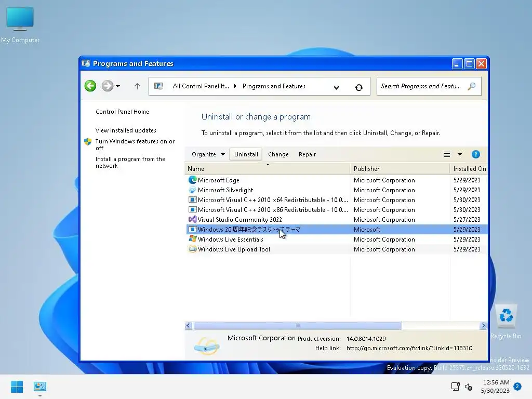Open the More options view dropdown arrow
This screenshot has height=399, width=532.
pyautogui.click(x=460, y=154)
